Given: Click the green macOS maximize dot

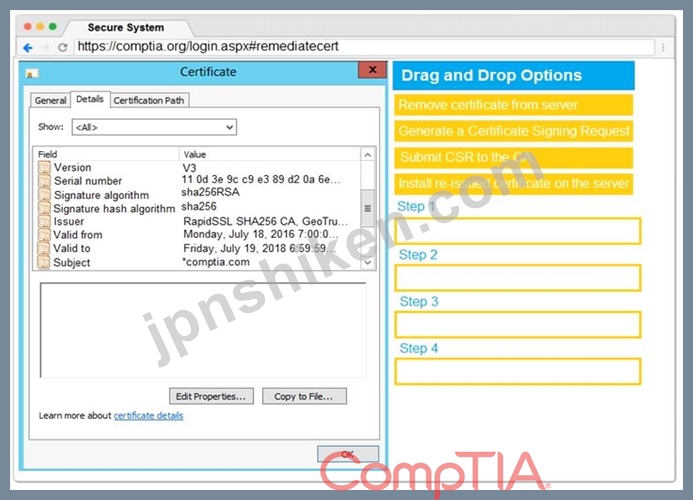Looking at the screenshot, I should click(53, 27).
